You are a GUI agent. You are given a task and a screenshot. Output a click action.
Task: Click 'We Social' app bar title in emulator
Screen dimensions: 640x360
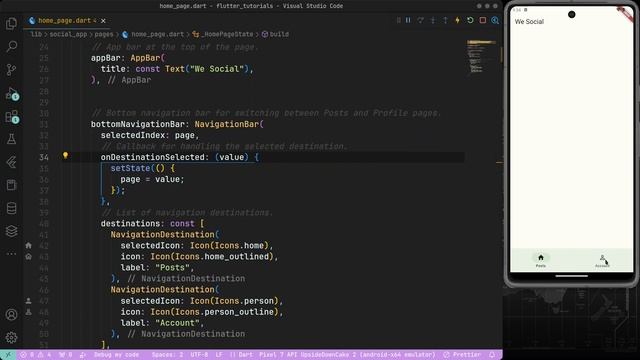point(529,22)
